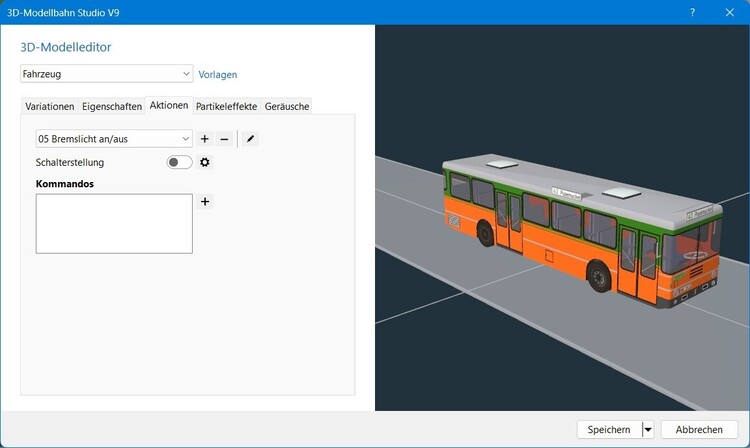This screenshot has width=750, height=448.
Task: Click the 3D-Modelleditor heading
Action: tap(66, 47)
